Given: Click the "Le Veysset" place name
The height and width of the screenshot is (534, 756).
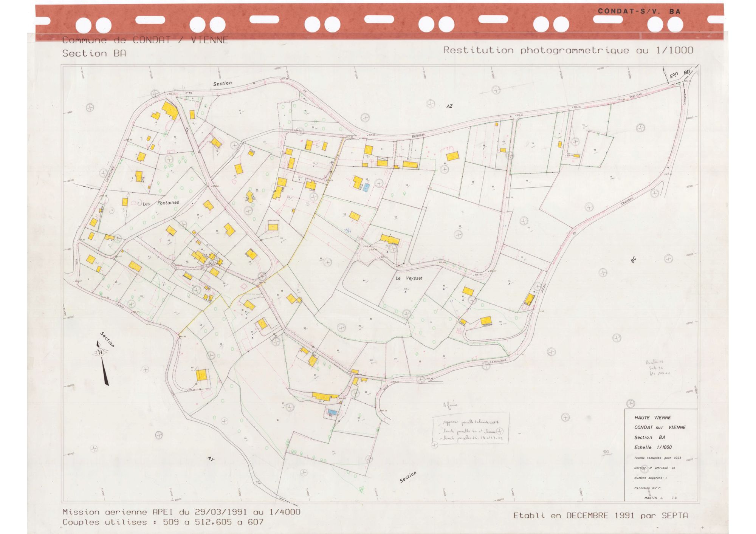Looking at the screenshot, I should click(409, 278).
